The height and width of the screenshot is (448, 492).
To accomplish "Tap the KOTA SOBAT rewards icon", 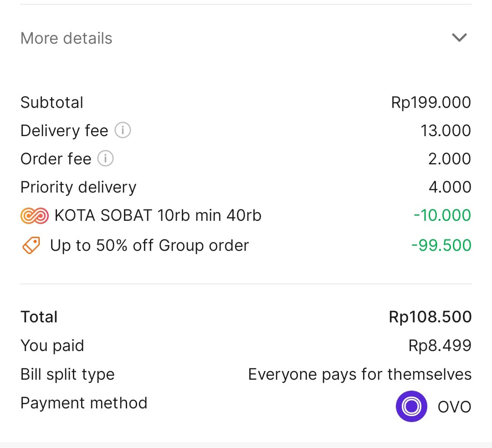I will [34, 215].
